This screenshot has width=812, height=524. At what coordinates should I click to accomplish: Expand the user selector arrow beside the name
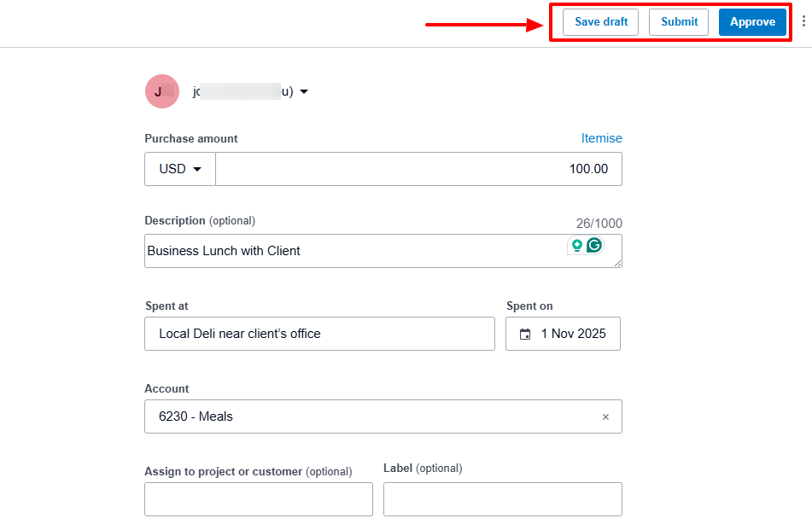pyautogui.click(x=304, y=91)
